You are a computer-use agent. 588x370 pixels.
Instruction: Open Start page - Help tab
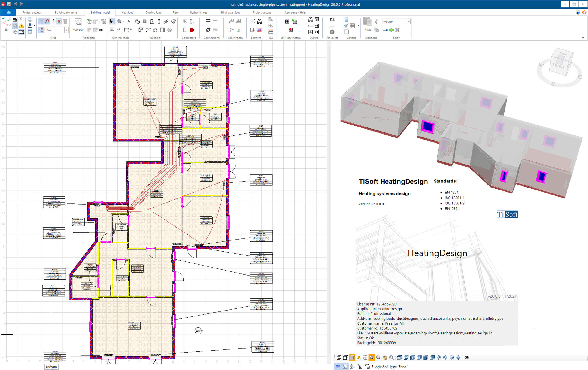[295, 12]
